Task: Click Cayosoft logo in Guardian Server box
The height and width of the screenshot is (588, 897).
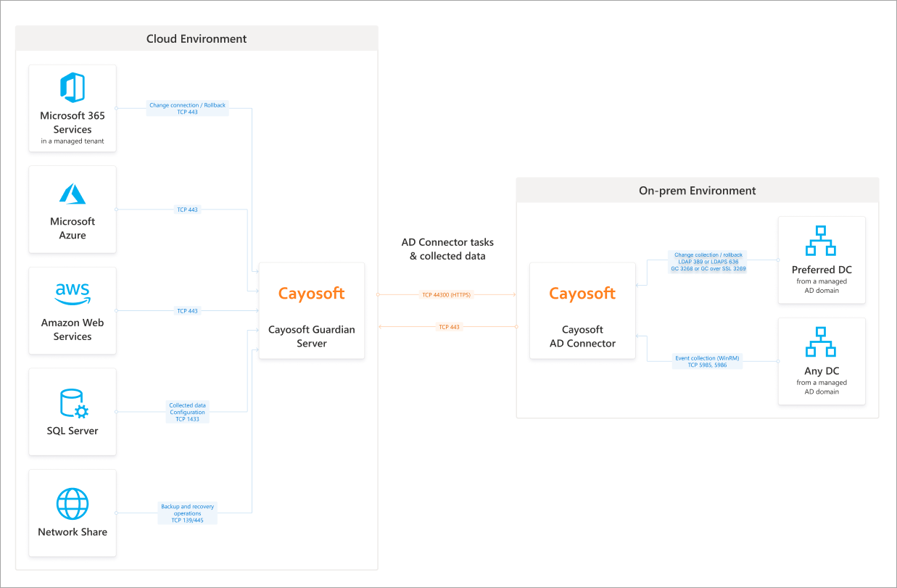Action: tap(312, 294)
